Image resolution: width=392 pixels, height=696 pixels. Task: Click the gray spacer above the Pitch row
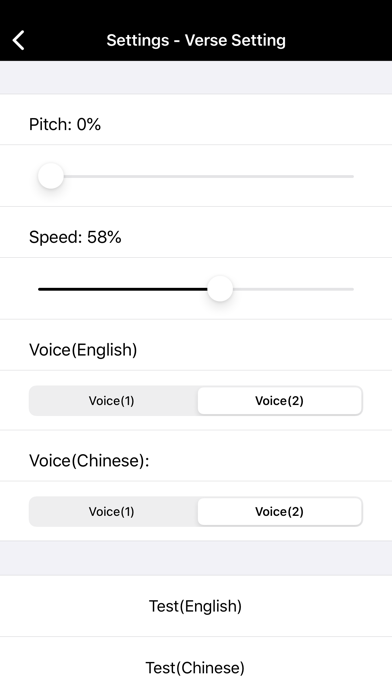196,77
